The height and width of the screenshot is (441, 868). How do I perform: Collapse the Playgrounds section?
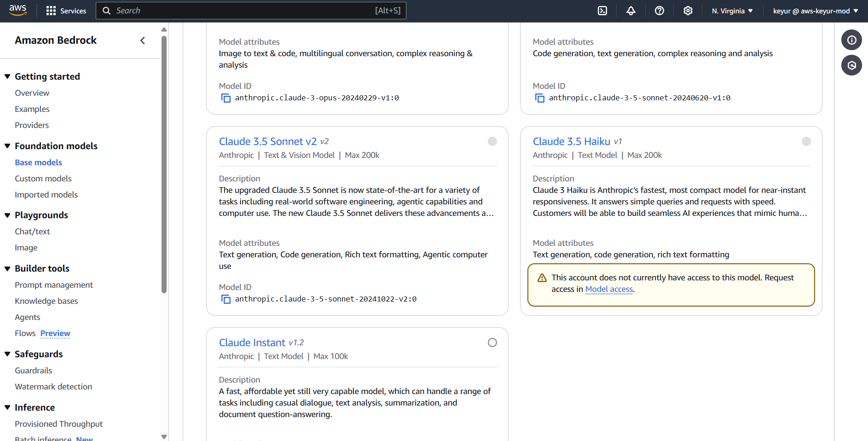pos(7,215)
